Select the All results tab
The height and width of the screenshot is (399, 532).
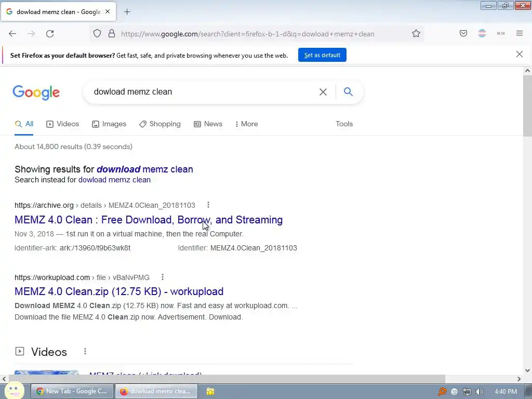(24, 124)
